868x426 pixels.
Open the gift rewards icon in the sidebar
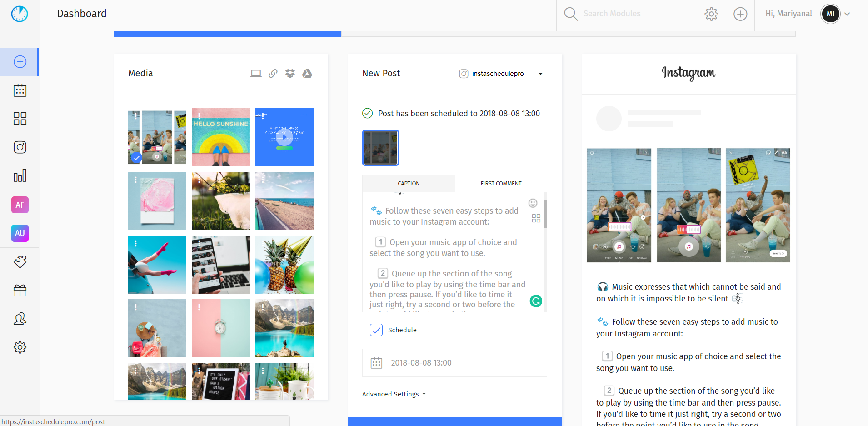coord(20,290)
